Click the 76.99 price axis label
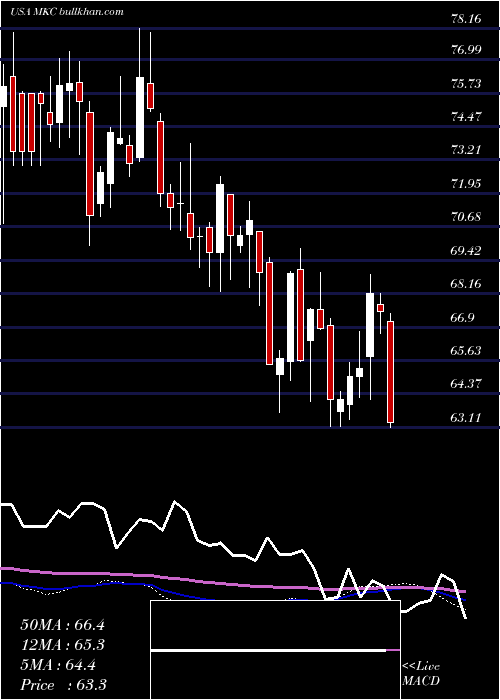This screenshot has height=700, width=500. tap(467, 50)
